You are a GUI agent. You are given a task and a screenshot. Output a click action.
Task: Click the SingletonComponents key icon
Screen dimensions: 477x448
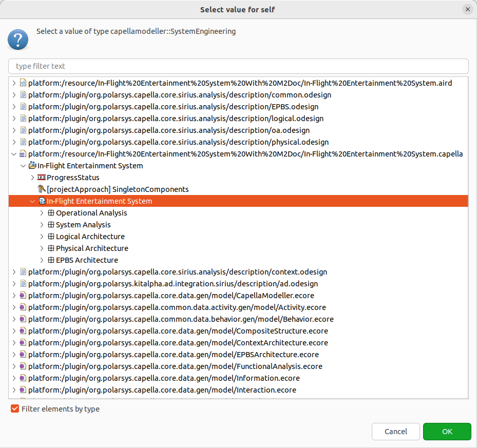42,189
